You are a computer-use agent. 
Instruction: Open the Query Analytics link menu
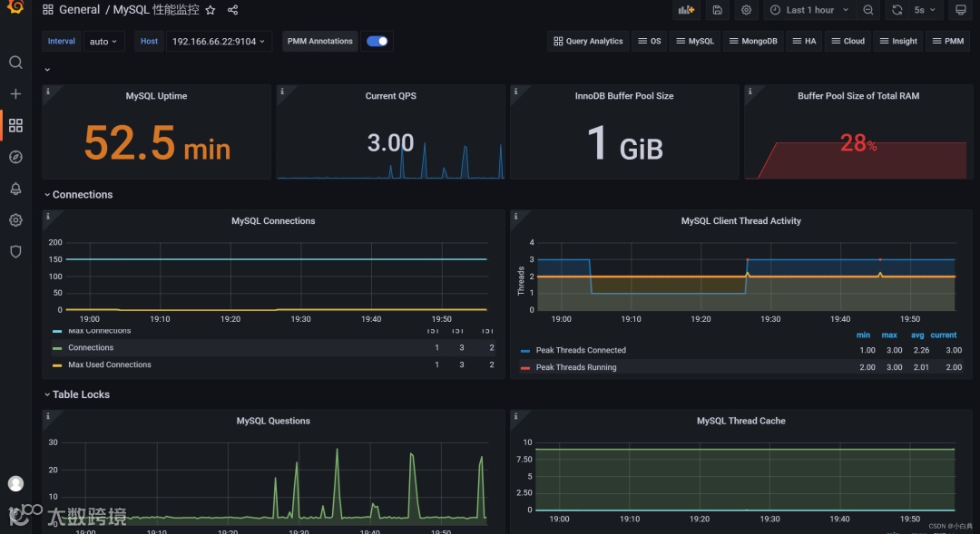pos(588,41)
